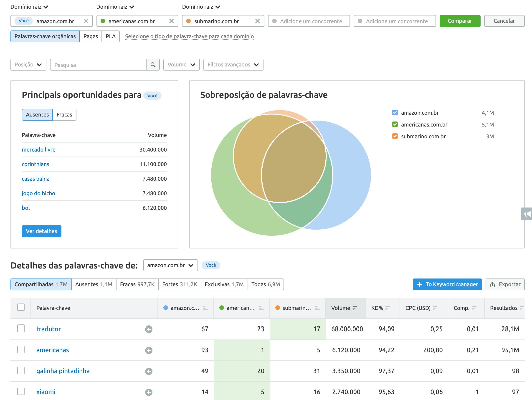Check the xiaomi row checkbox

pyautogui.click(x=21, y=391)
